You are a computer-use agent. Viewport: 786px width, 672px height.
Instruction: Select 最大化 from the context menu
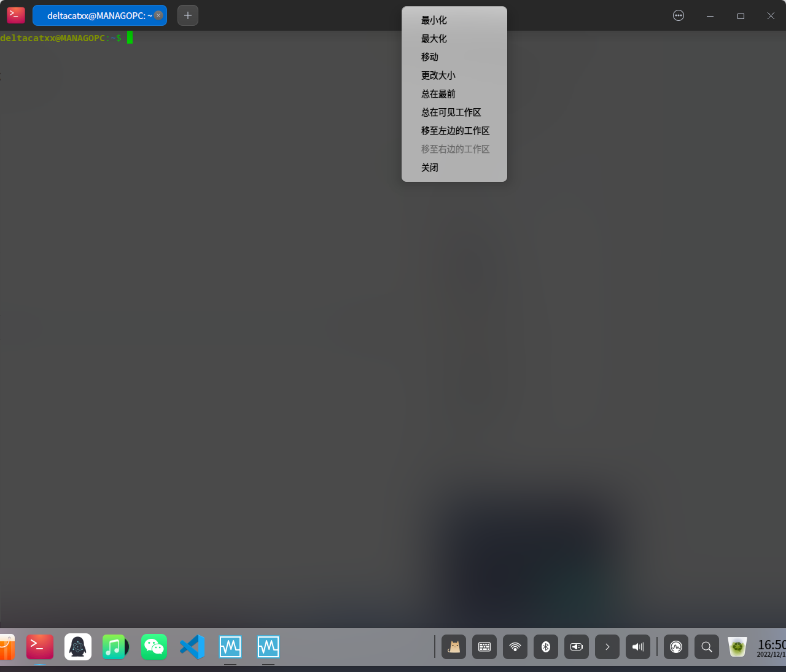pyautogui.click(x=434, y=38)
